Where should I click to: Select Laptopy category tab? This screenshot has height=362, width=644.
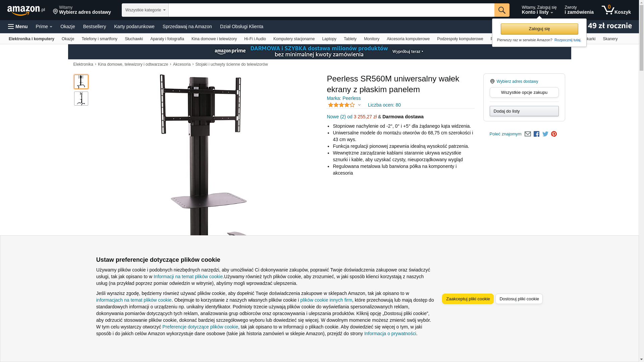[x=329, y=39]
